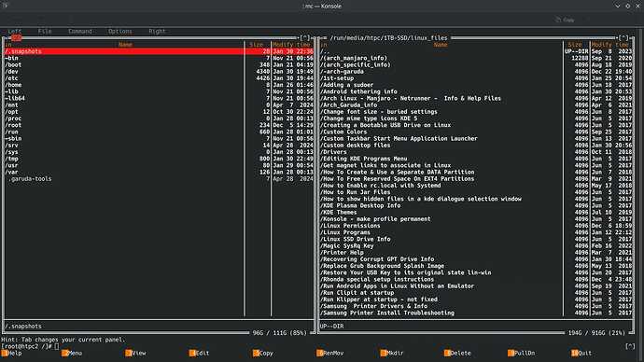Image resolution: width=644 pixels, height=362 pixels.
Task: Open the Right panel menu
Action: 157,31
